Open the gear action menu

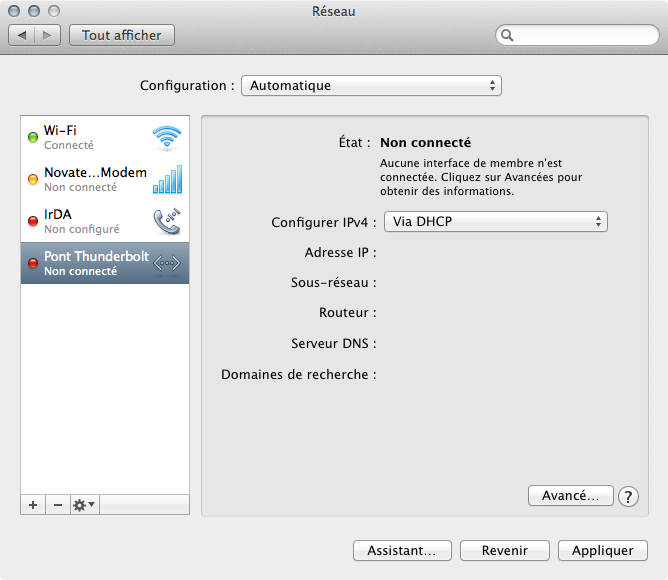tap(84, 505)
